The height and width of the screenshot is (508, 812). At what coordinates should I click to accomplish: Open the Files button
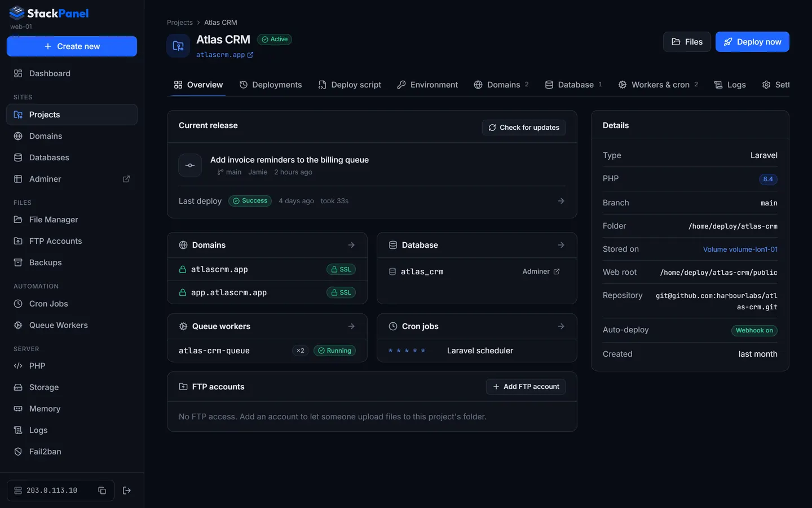687,42
